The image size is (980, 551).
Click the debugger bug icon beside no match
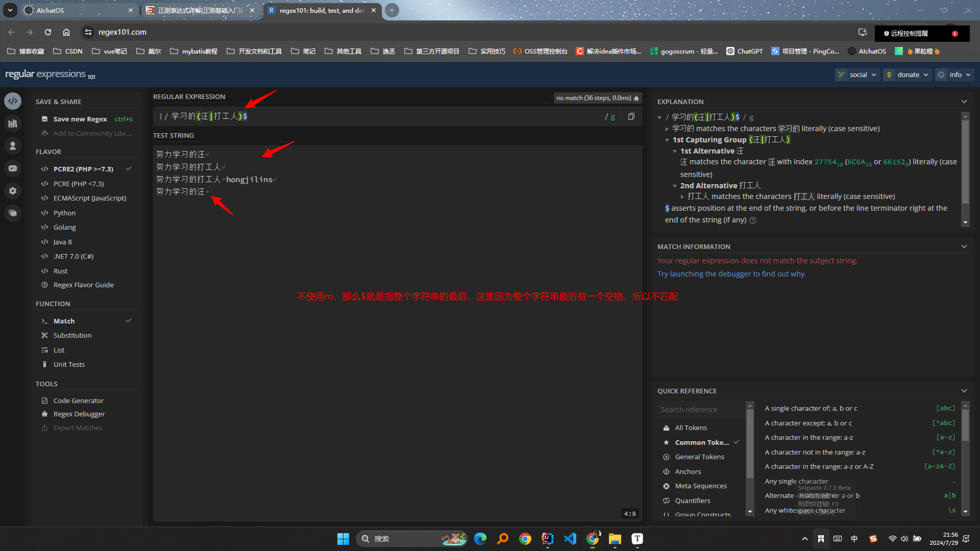coord(636,98)
